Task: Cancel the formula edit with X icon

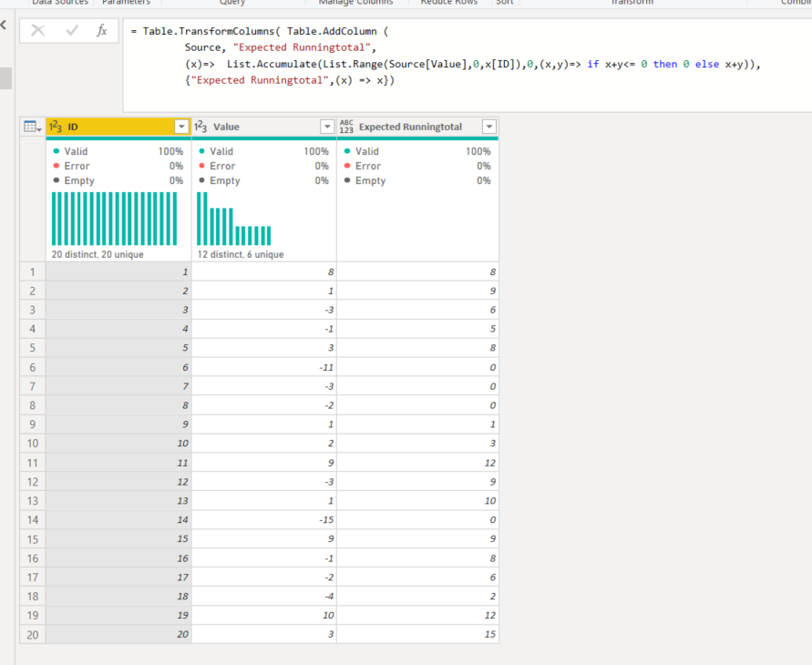Action: [x=37, y=31]
